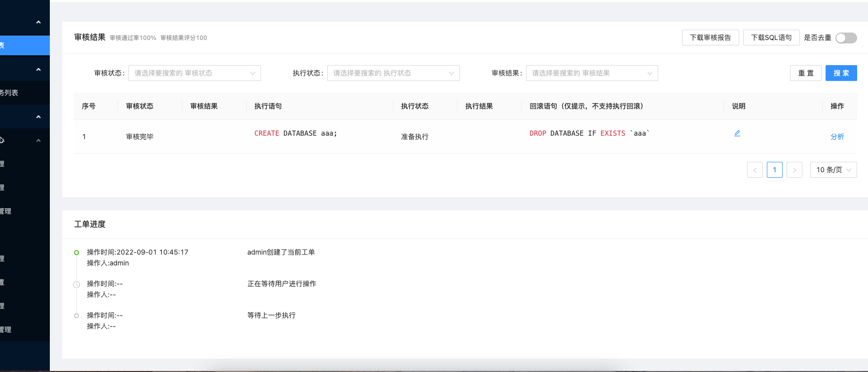
Task: Select page 1 in pagination
Action: pos(775,170)
